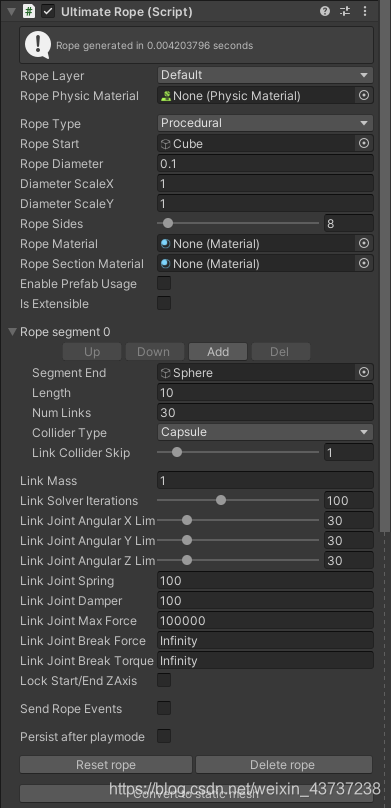
Task: Click Link Joint Angular Z Limit value field
Action: [x=349, y=560]
